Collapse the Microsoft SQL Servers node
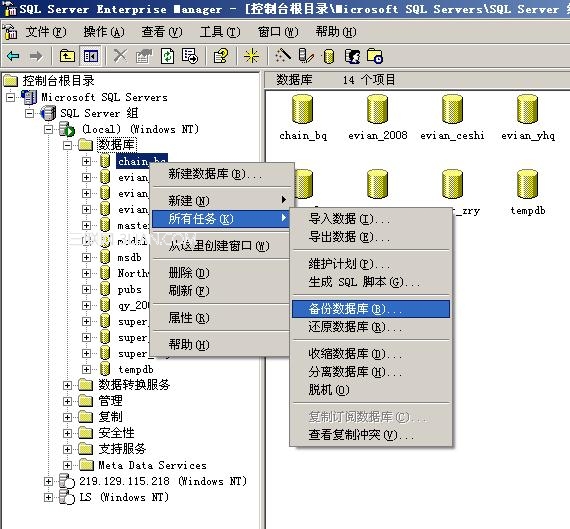The width and height of the screenshot is (570, 529). pyautogui.click(x=11, y=97)
